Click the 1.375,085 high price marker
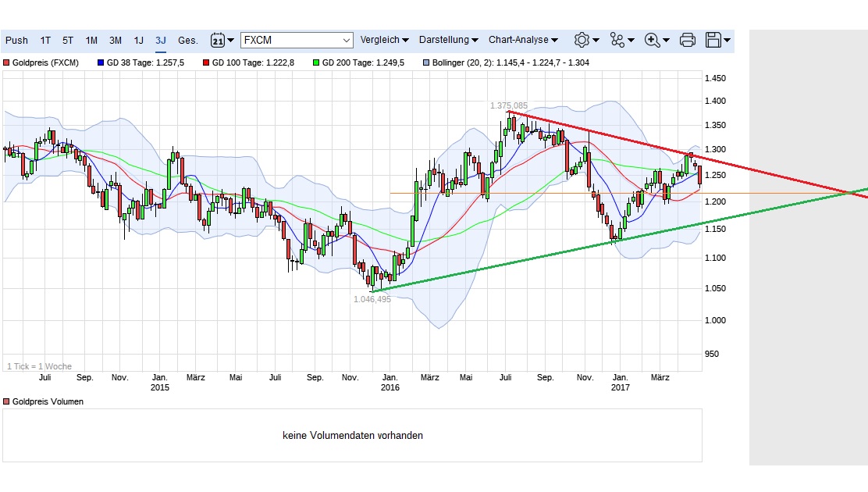The width and height of the screenshot is (868, 492). click(x=508, y=105)
